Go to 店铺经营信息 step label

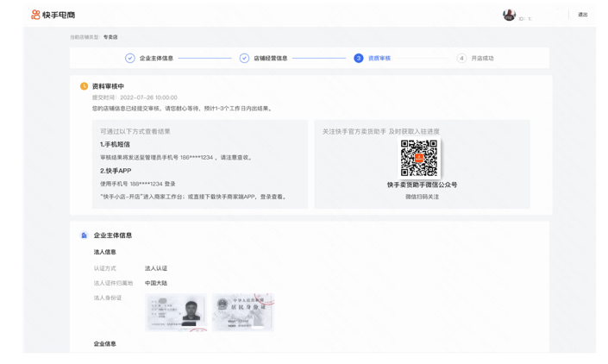pos(270,59)
